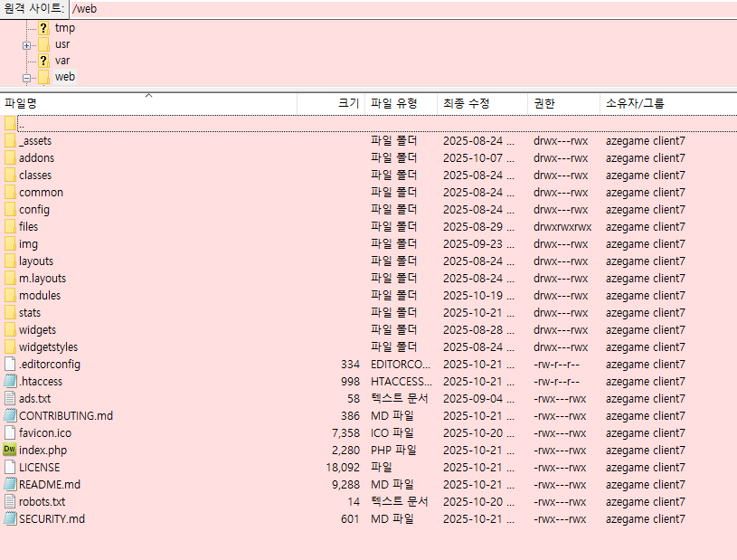Click the .htaccess file icon
The image size is (737, 560).
10,381
